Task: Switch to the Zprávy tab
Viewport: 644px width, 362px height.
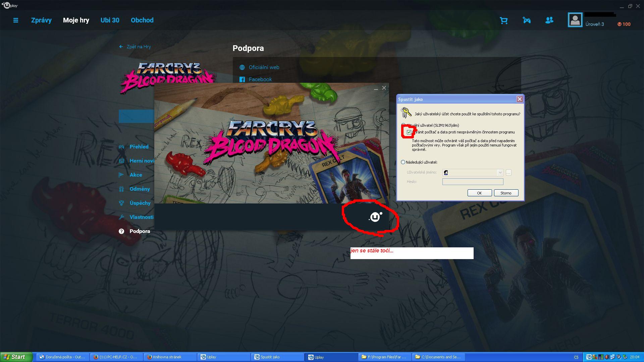Action: 41,20
